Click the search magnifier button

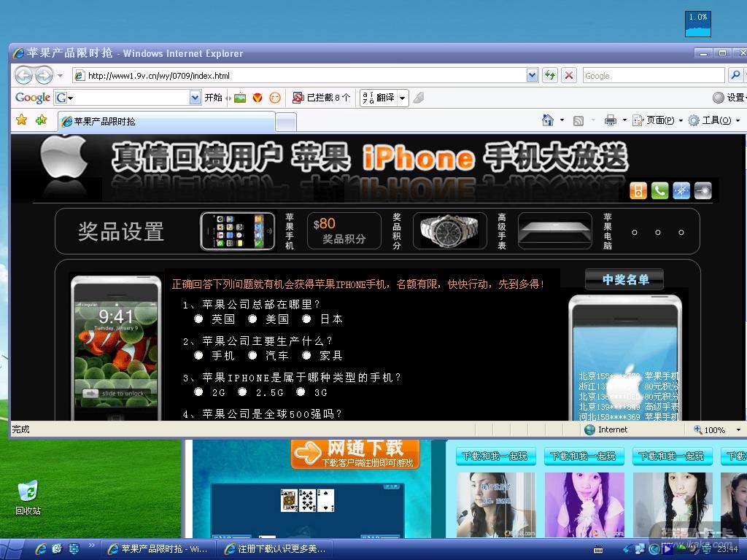click(735, 75)
